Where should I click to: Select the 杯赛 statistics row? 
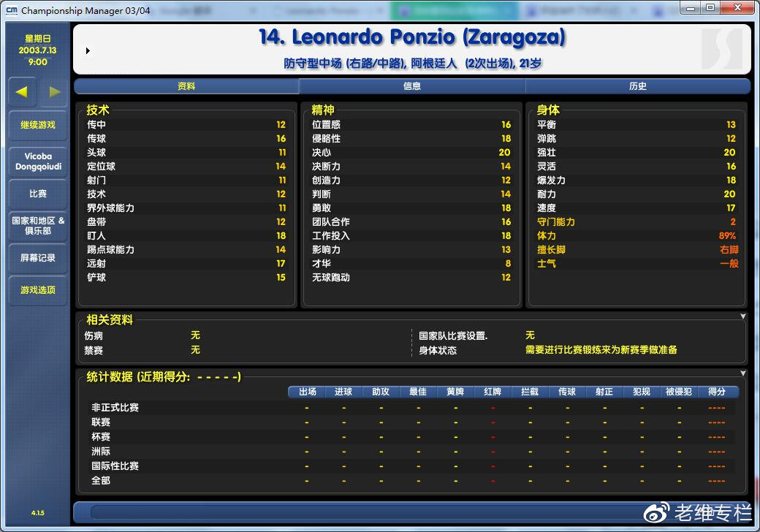pyautogui.click(x=412, y=436)
